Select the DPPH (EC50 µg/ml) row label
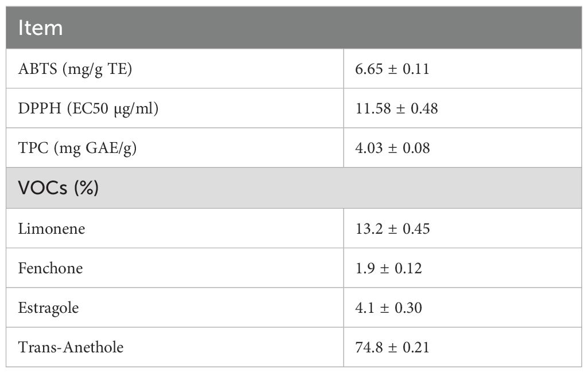The height and width of the screenshot is (373, 588). pyautogui.click(x=88, y=108)
